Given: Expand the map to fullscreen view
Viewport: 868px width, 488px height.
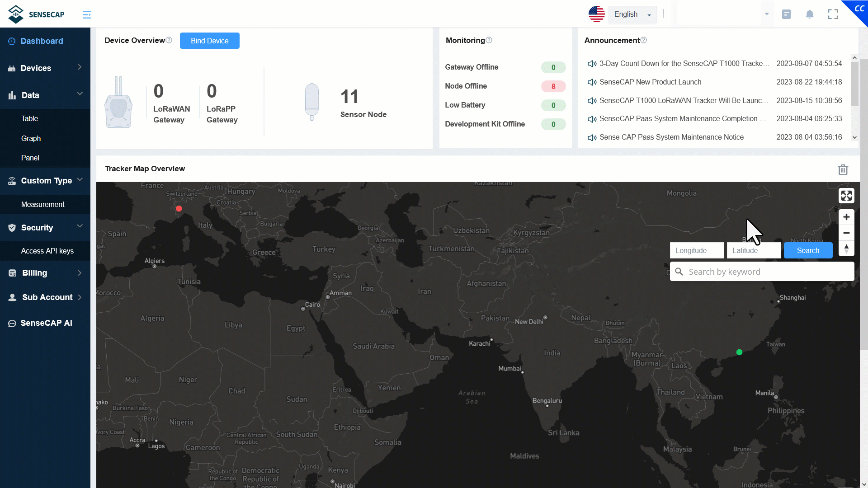Looking at the screenshot, I should point(846,196).
